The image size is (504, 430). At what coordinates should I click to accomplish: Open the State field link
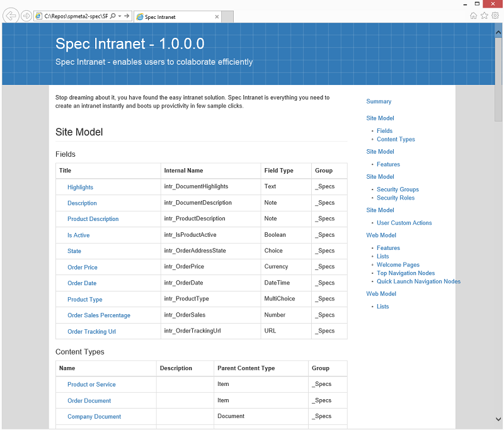(74, 251)
